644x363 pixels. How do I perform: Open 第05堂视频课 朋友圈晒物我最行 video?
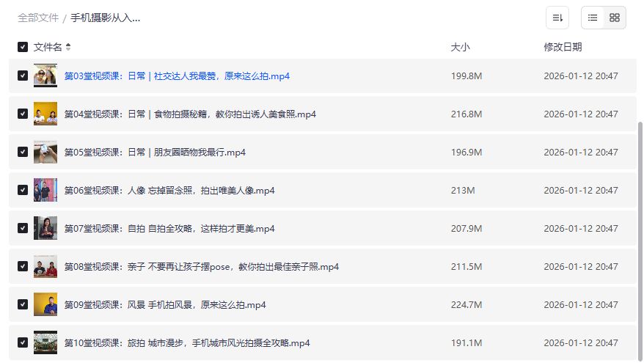[155, 153]
